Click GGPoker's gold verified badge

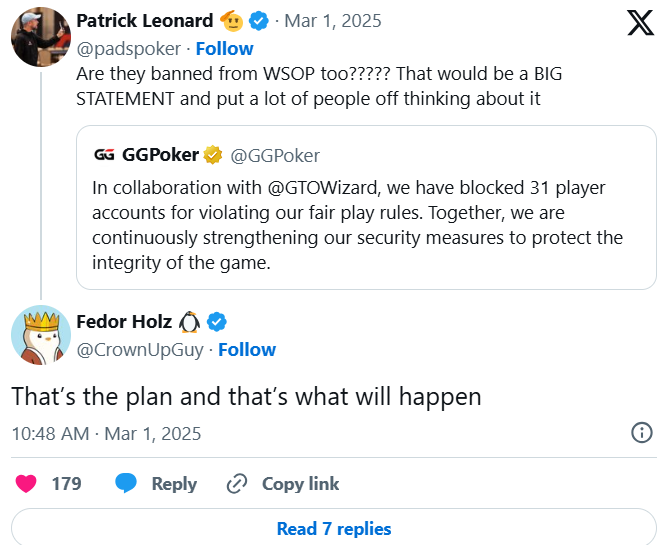point(212,155)
